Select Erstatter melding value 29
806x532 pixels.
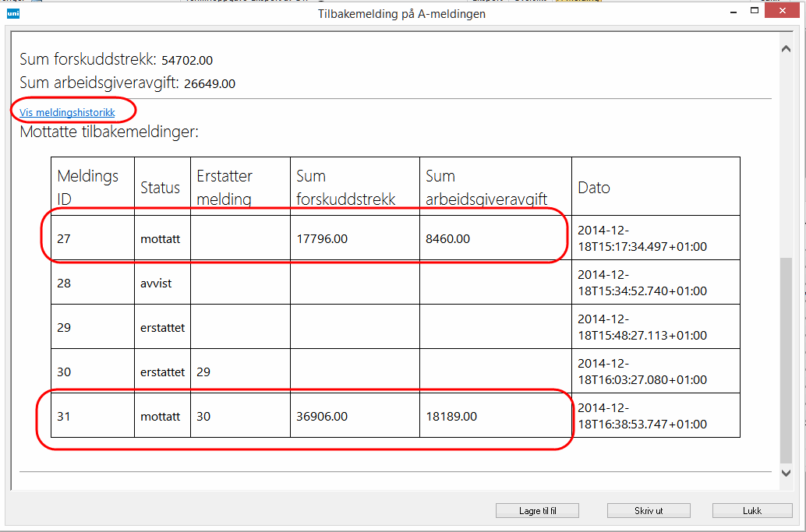pos(203,372)
